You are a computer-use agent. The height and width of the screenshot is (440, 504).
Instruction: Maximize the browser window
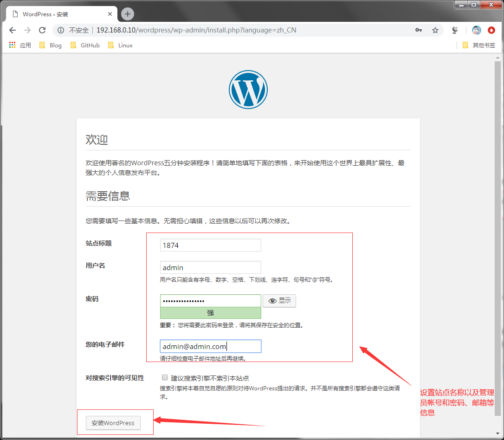click(474, 5)
